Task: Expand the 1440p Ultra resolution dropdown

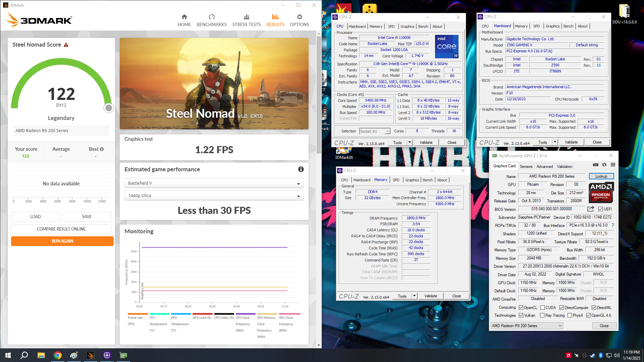Action: [214, 195]
